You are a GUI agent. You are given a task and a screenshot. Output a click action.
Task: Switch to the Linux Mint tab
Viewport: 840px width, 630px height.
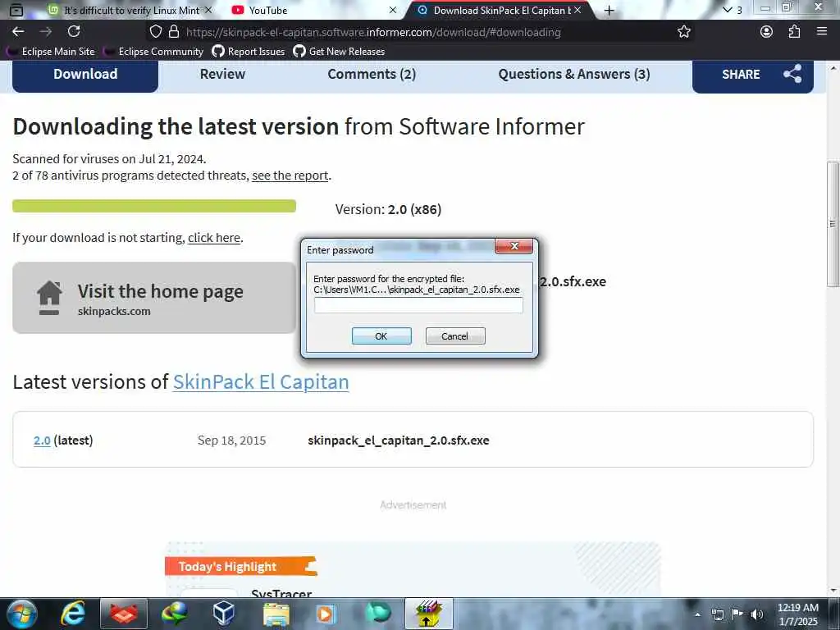130,10
